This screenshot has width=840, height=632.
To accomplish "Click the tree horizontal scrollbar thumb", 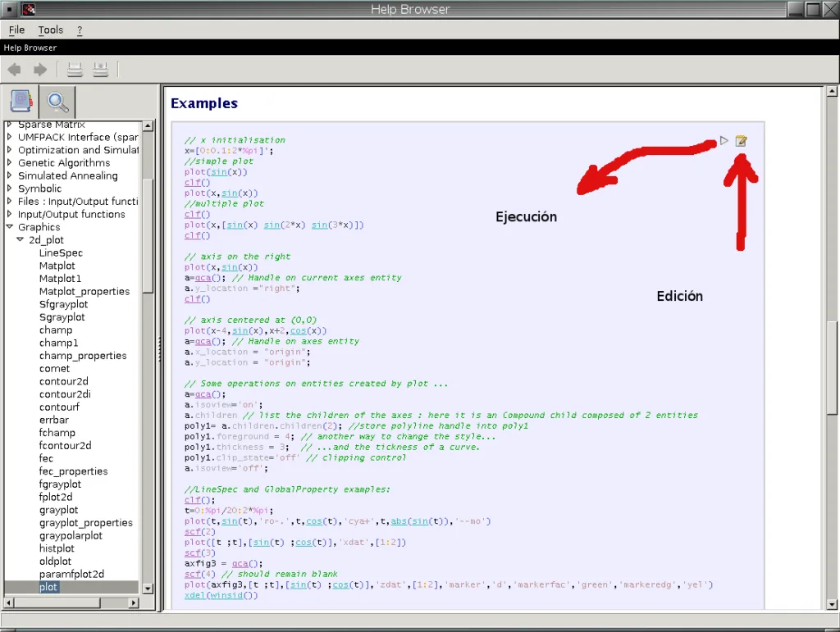I will pos(57,602).
